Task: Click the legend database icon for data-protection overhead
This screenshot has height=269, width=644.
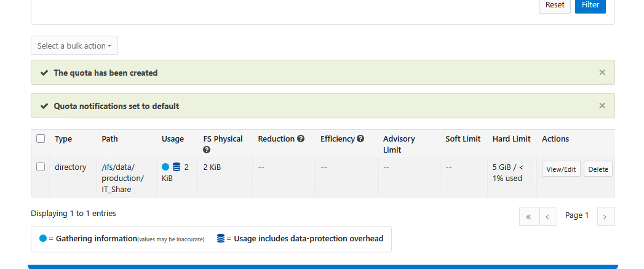Action: pos(221,239)
